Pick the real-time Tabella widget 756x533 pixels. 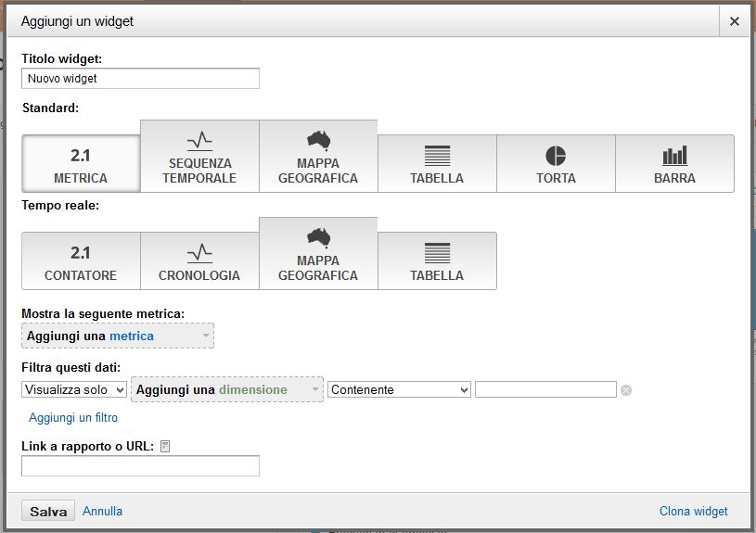point(437,261)
